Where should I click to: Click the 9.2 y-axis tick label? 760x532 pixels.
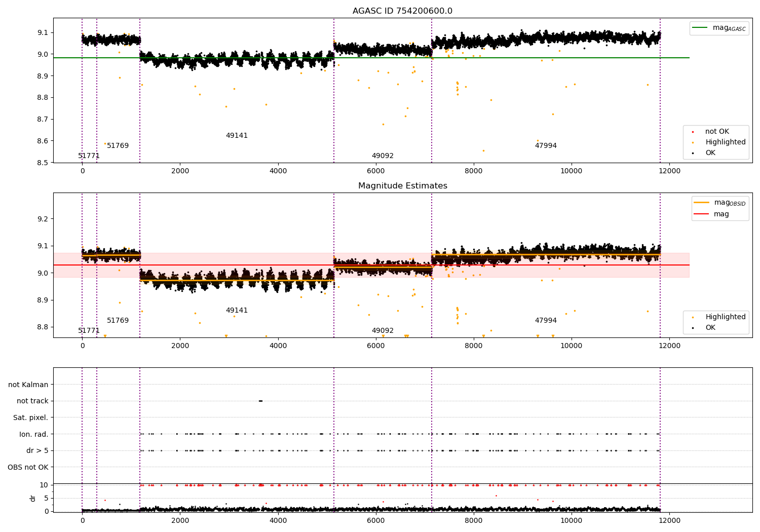pos(43,219)
